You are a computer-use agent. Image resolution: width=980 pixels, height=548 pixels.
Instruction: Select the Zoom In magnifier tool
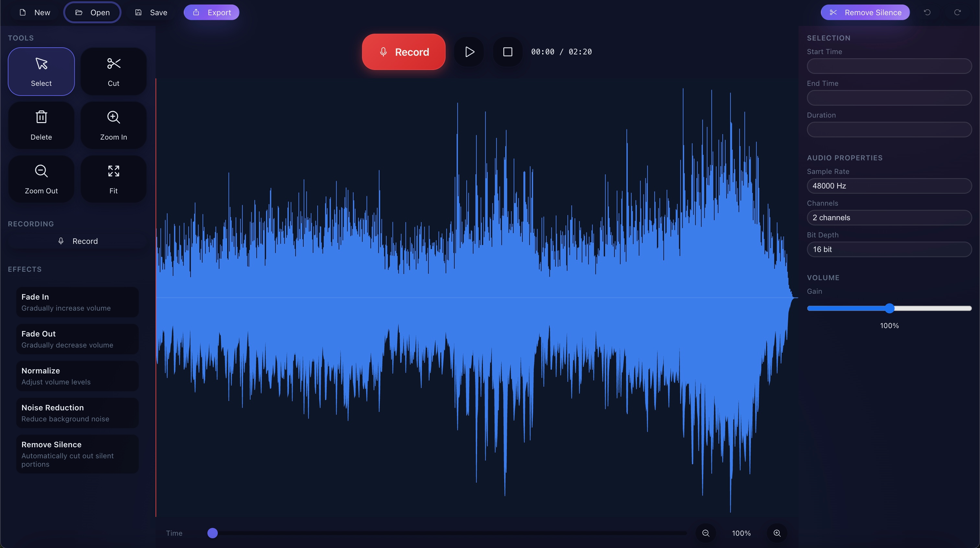pyautogui.click(x=113, y=125)
